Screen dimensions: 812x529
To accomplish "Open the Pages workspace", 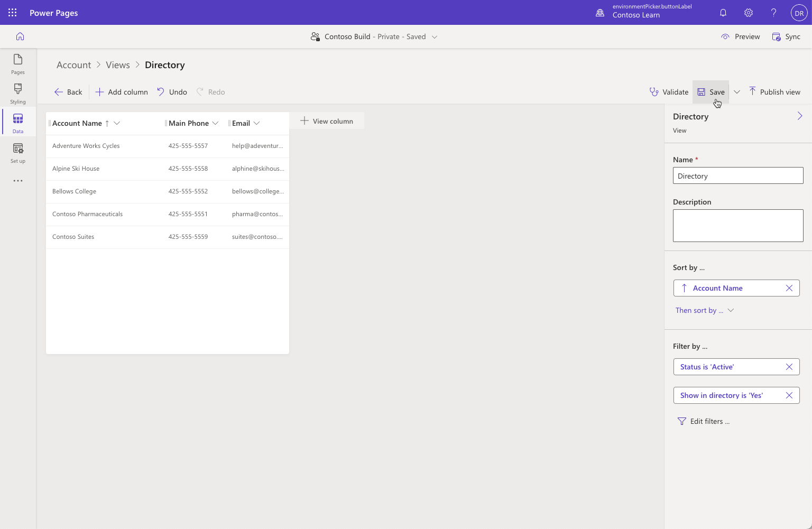I will pos(17,63).
